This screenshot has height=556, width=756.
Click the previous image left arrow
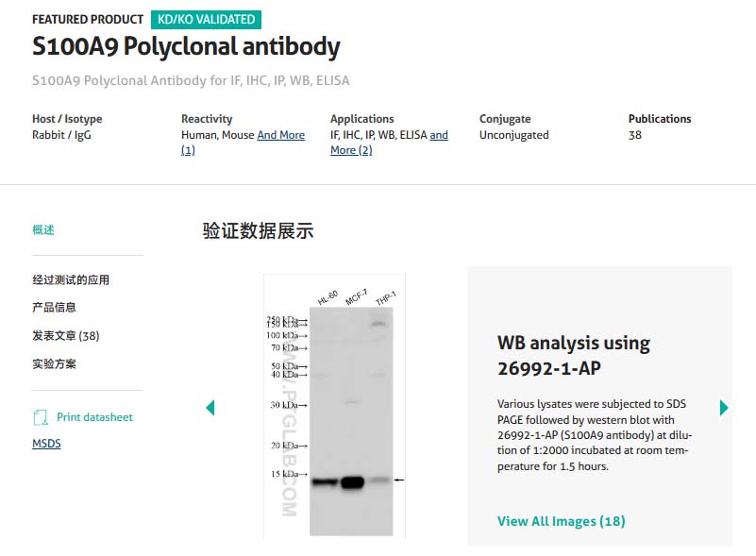[x=210, y=408]
